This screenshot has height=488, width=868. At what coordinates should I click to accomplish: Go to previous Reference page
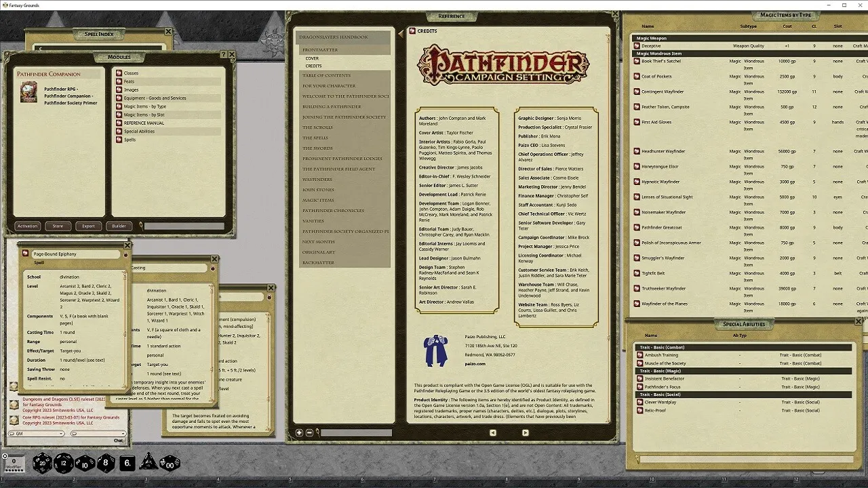493,432
